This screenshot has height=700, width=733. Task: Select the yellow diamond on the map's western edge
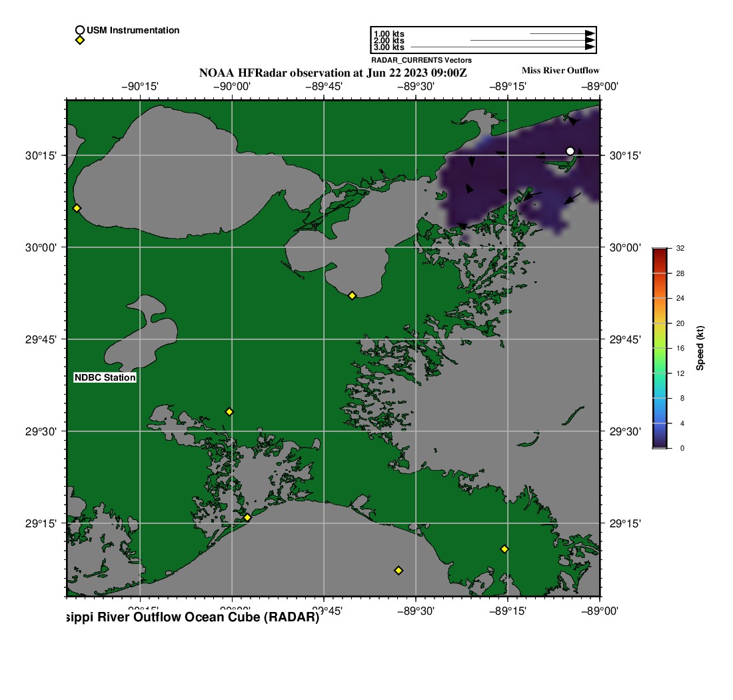click(x=77, y=208)
